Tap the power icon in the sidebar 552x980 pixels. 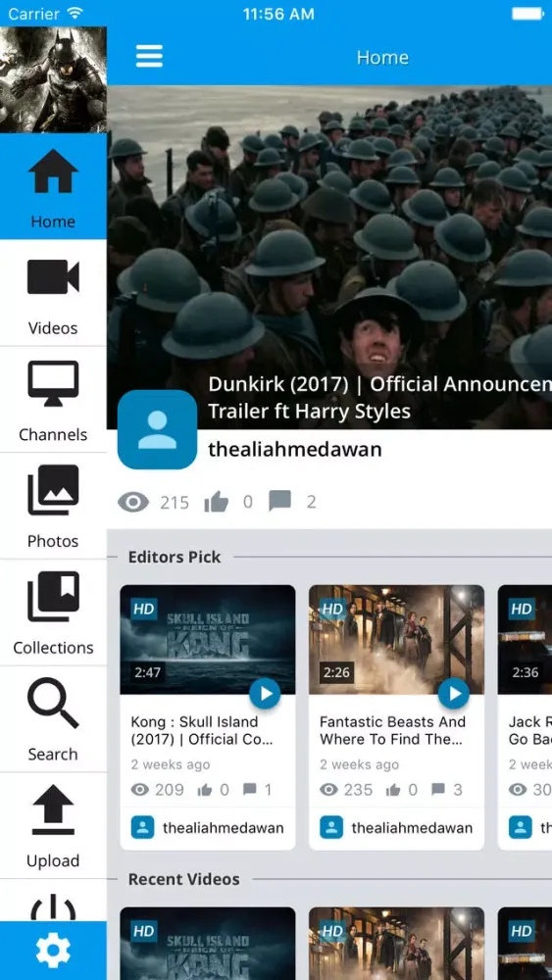click(x=53, y=907)
